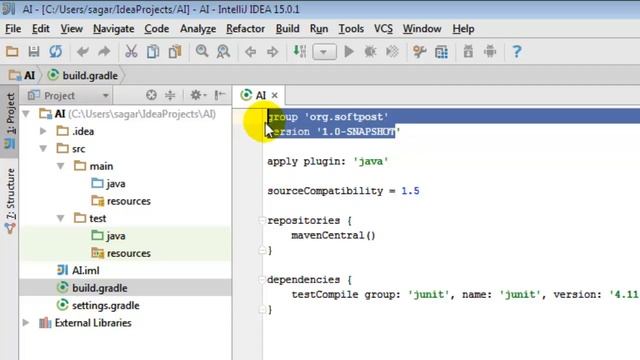This screenshot has height=360, width=640.
Task: Collapse the src folder
Action: [43, 149]
